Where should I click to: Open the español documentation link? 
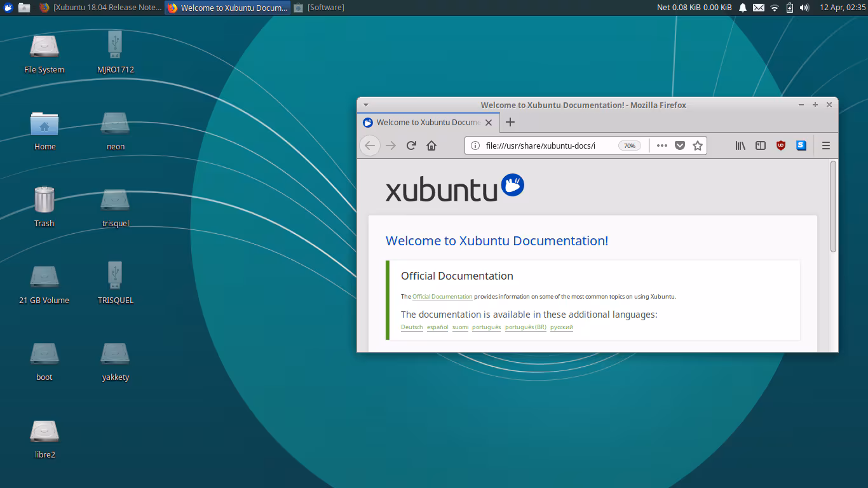click(x=437, y=327)
